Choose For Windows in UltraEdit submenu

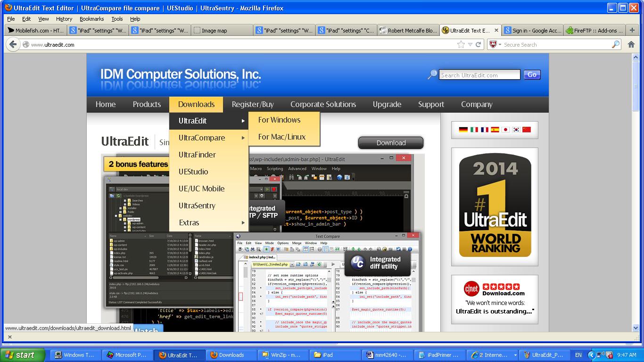pyautogui.click(x=279, y=120)
